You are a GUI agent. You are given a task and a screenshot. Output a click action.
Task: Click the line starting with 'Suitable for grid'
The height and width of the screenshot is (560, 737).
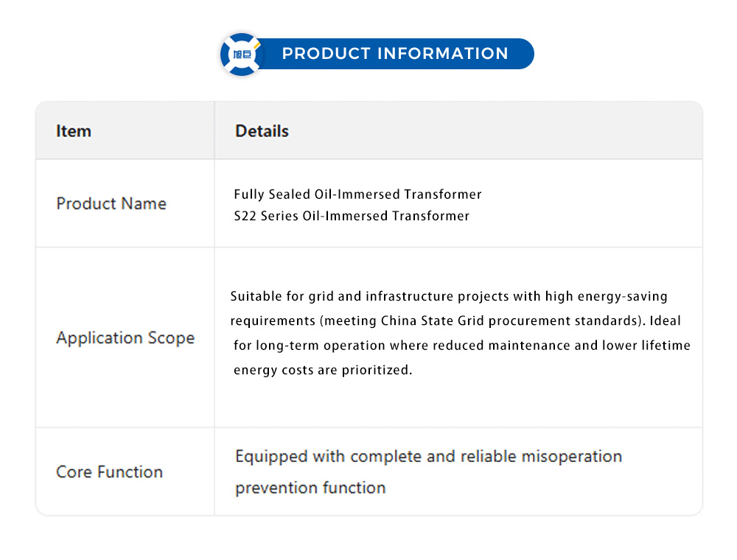tap(448, 296)
